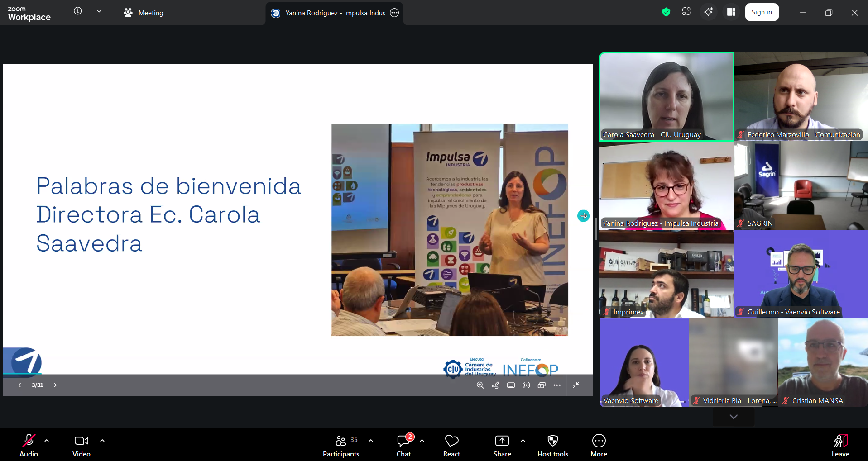Expand audio options arrow beside Audio

click(x=47, y=441)
